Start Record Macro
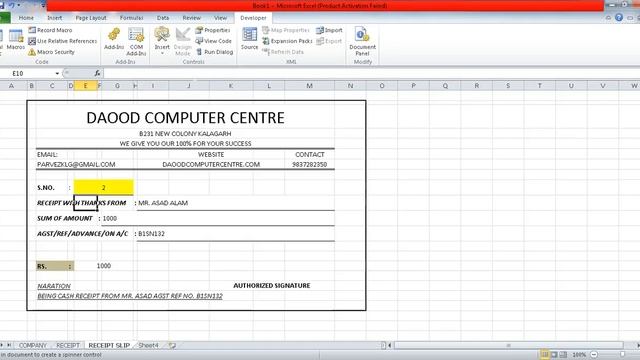The height and width of the screenshot is (360, 640). tap(50, 30)
